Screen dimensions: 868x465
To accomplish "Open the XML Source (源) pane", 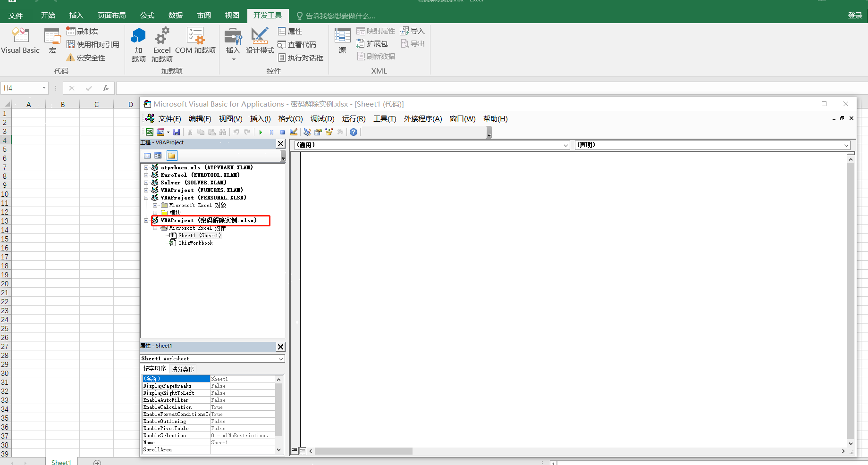I will pyautogui.click(x=342, y=41).
